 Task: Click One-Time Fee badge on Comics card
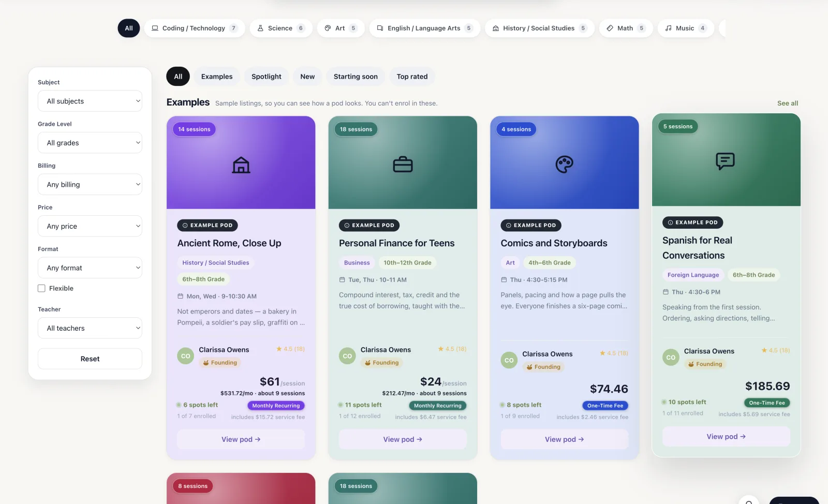pos(605,406)
